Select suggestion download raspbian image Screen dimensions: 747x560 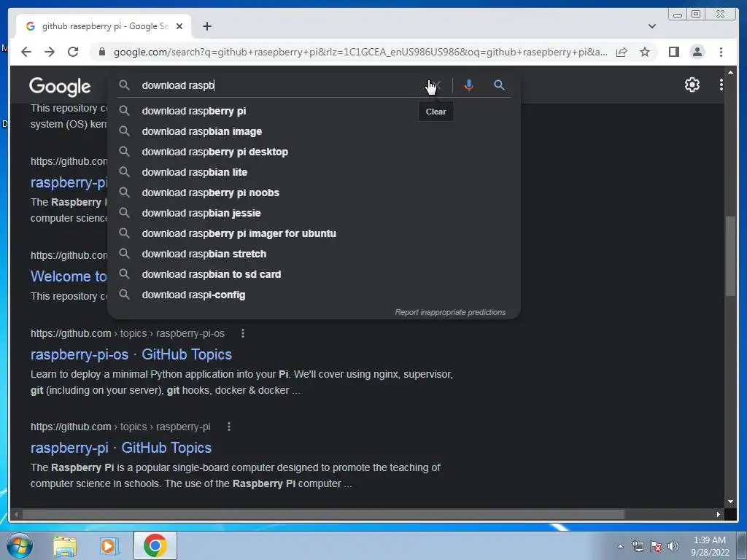click(314, 131)
